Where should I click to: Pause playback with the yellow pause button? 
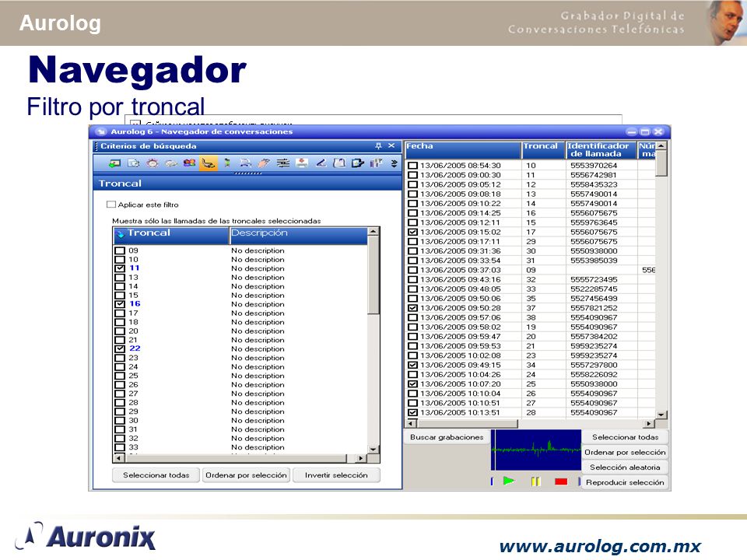pyautogui.click(x=535, y=481)
